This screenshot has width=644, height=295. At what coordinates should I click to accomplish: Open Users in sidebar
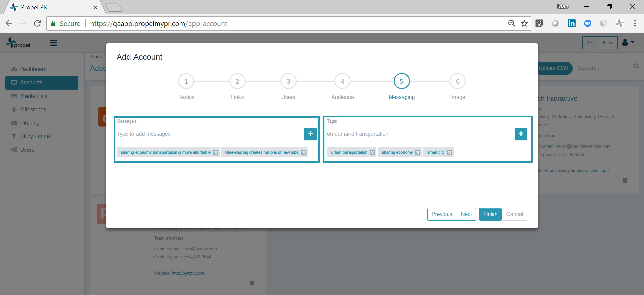(42, 150)
